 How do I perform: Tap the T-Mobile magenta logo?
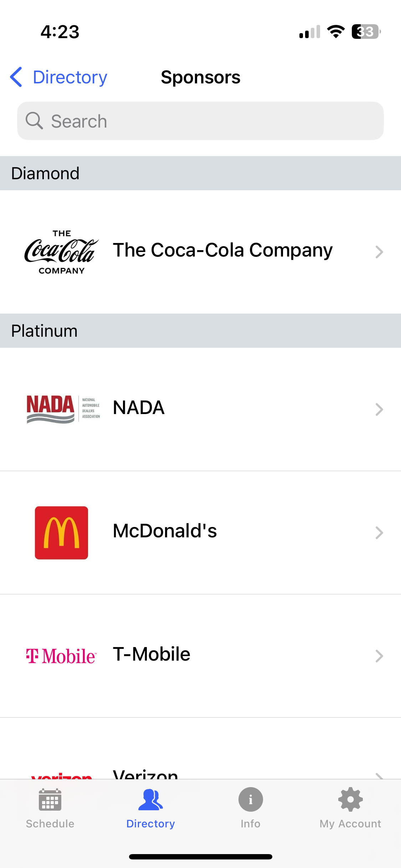pos(61,656)
